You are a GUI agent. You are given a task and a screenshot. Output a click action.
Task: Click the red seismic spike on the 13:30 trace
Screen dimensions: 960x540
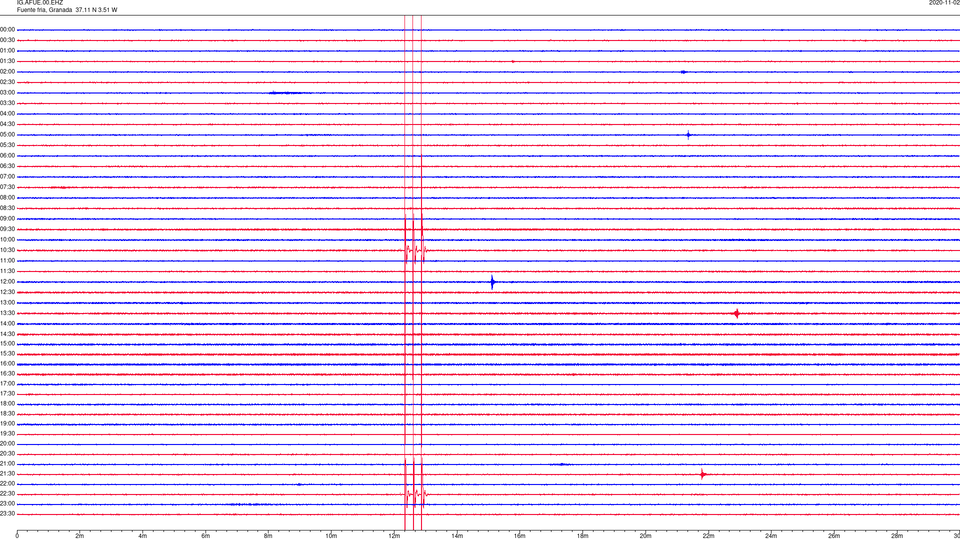coord(737,313)
